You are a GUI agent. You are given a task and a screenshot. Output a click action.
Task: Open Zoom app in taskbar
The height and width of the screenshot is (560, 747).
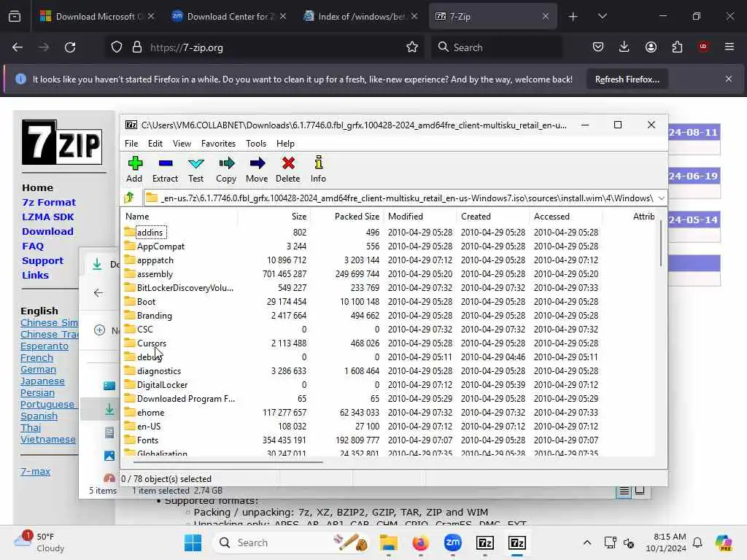click(452, 542)
